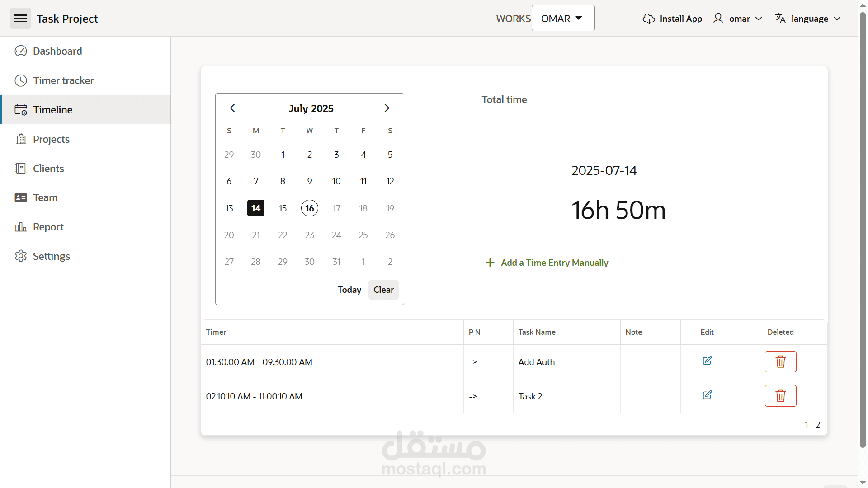Click the 01.30.00 AM - 09.30.00 AM cell
The width and height of the screenshot is (868, 488).
click(x=332, y=362)
